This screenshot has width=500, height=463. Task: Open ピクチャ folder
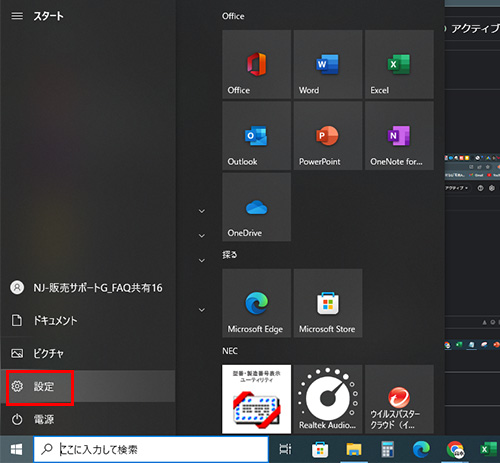click(x=88, y=353)
